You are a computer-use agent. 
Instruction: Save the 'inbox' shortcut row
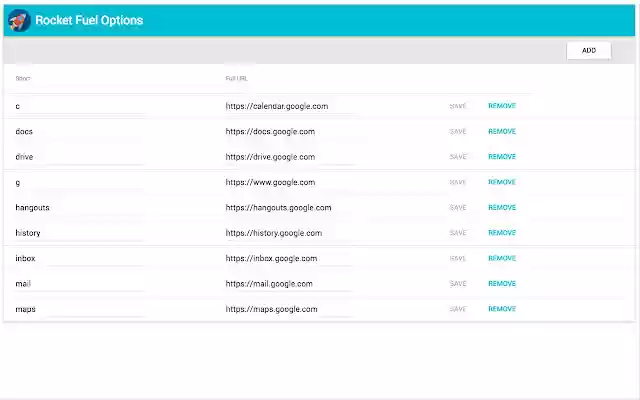(458, 258)
